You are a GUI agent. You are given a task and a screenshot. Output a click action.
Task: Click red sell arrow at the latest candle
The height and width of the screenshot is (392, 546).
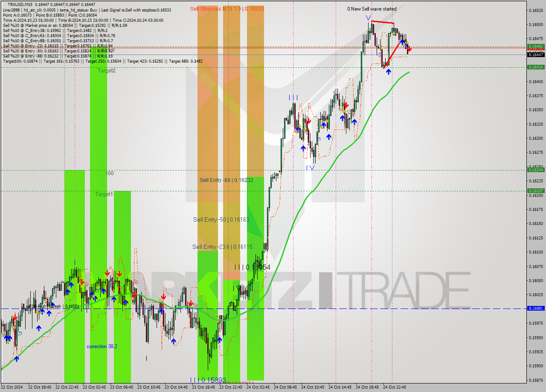[x=409, y=49]
